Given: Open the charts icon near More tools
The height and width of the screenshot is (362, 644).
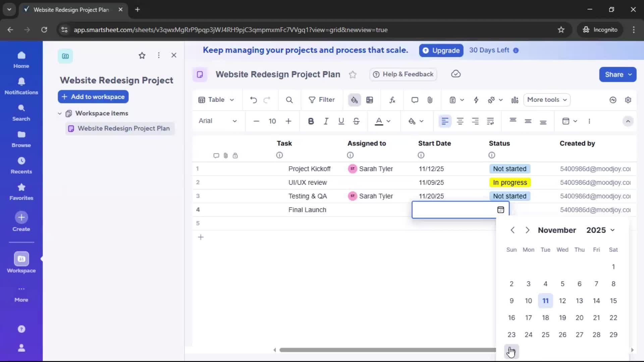Looking at the screenshot, I should click(x=515, y=100).
